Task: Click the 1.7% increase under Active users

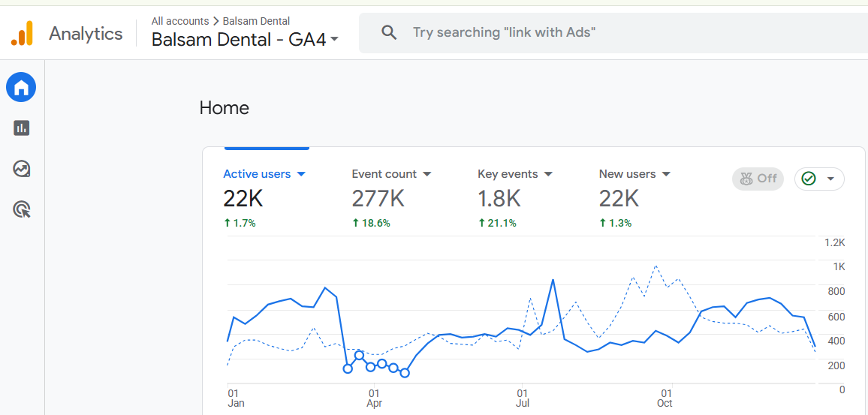Action: pos(240,224)
